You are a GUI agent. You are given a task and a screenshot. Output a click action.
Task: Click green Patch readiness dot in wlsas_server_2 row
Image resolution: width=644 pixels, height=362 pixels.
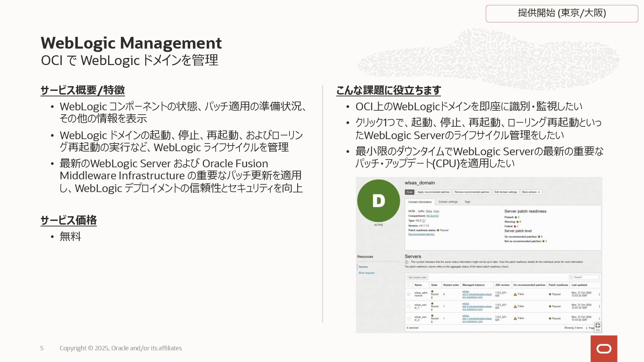click(550, 318)
